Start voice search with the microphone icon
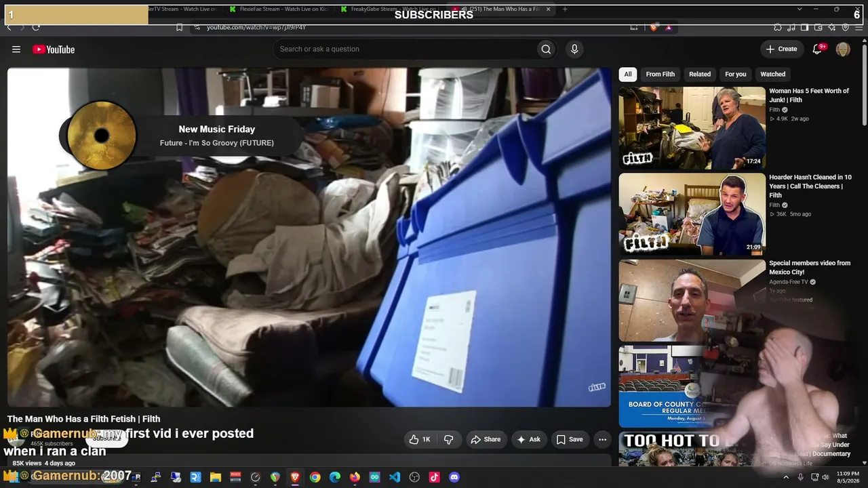The height and width of the screenshot is (488, 868). coord(574,49)
